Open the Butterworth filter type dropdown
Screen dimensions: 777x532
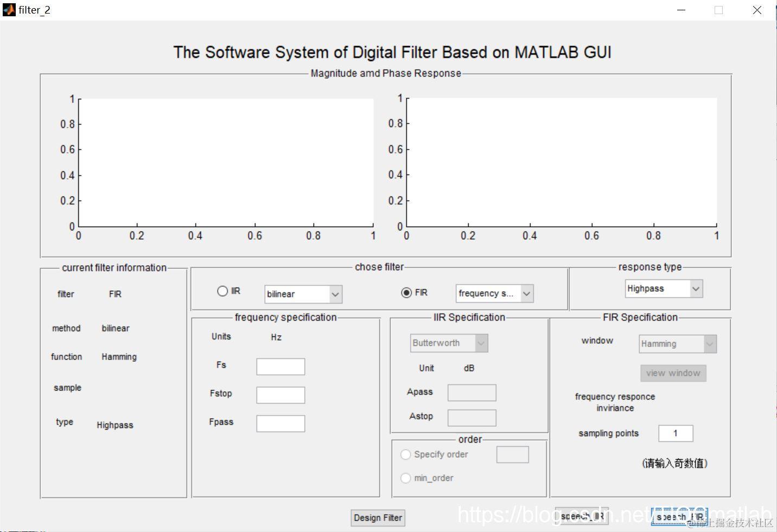pos(449,343)
